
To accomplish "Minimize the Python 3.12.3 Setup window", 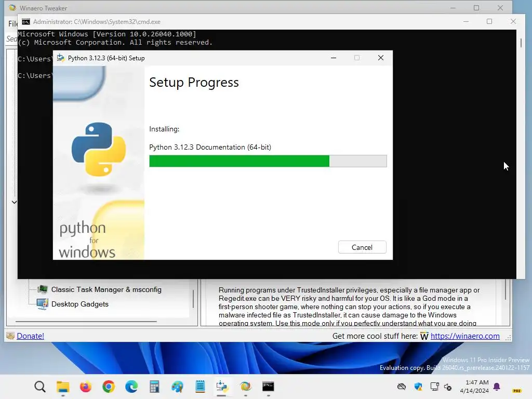I will click(x=334, y=58).
